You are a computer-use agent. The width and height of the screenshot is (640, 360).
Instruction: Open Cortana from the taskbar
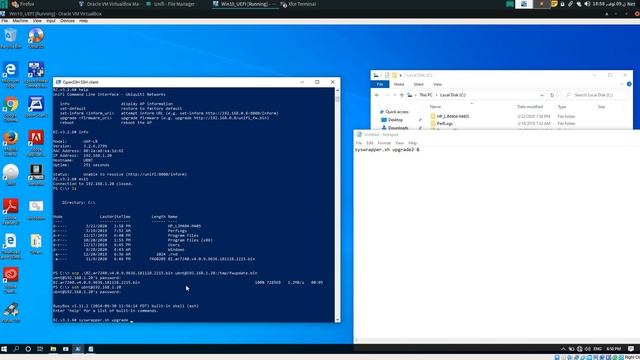click(28, 349)
